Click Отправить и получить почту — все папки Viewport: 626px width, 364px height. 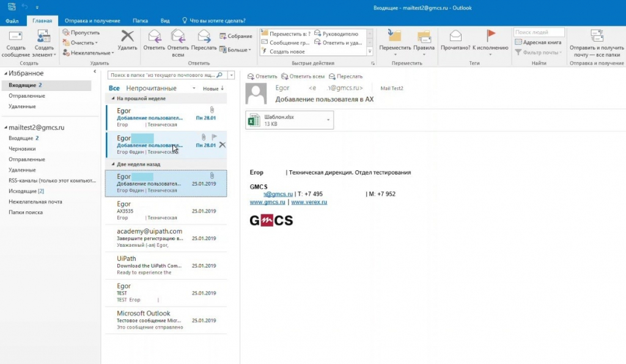point(597,43)
